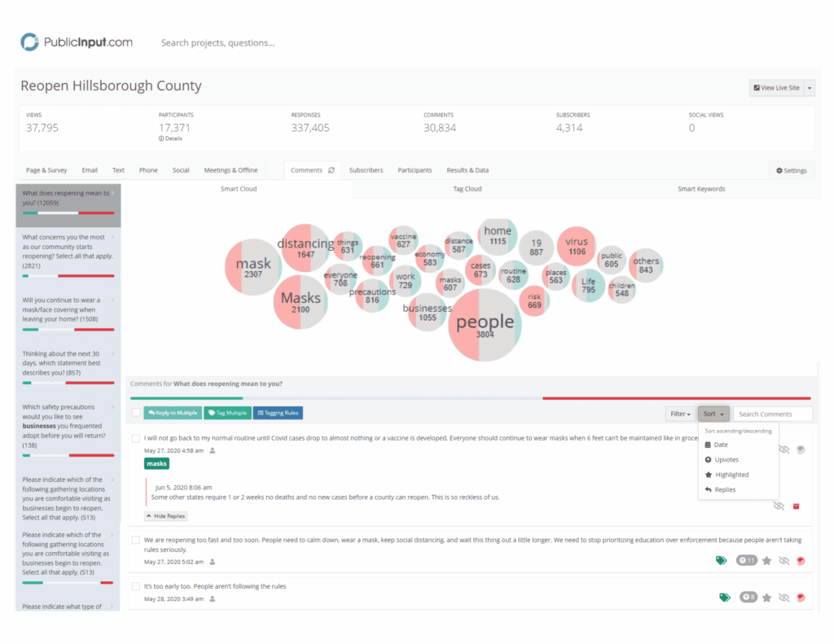Hide the 'reopening too fast' comment via eye icon
834x644 pixels.
click(784, 561)
